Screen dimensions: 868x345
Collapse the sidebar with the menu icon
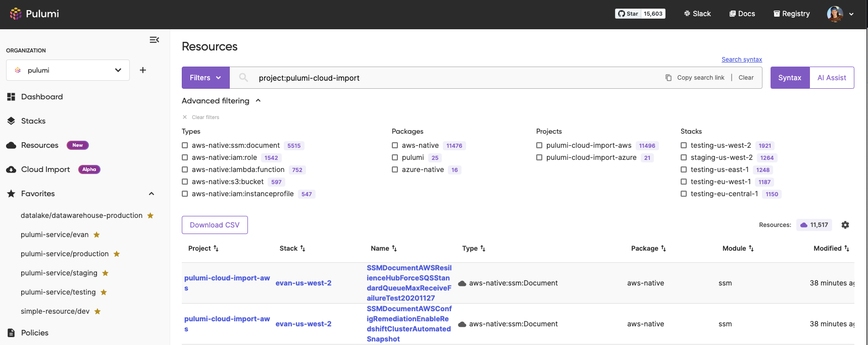[155, 40]
